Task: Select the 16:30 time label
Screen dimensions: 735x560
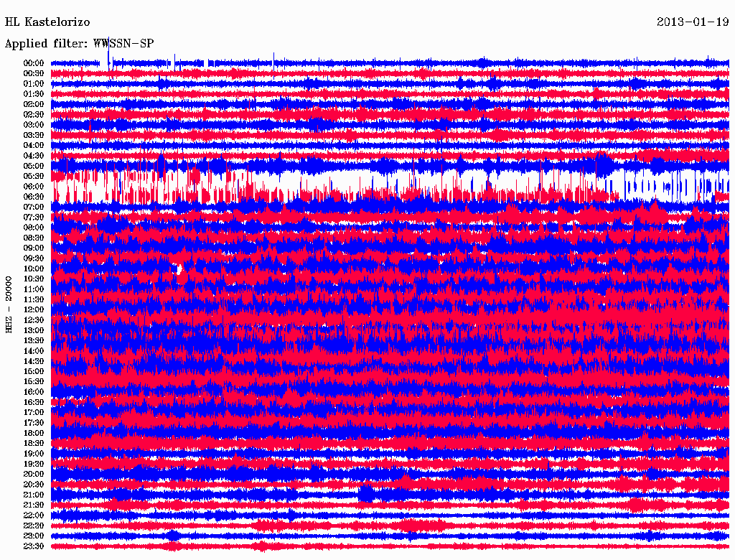Action: [34, 403]
